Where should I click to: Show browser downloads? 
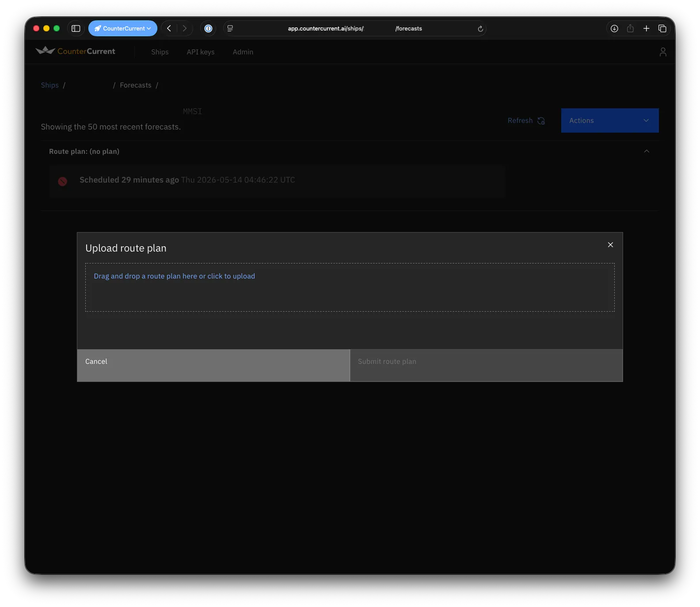point(614,28)
